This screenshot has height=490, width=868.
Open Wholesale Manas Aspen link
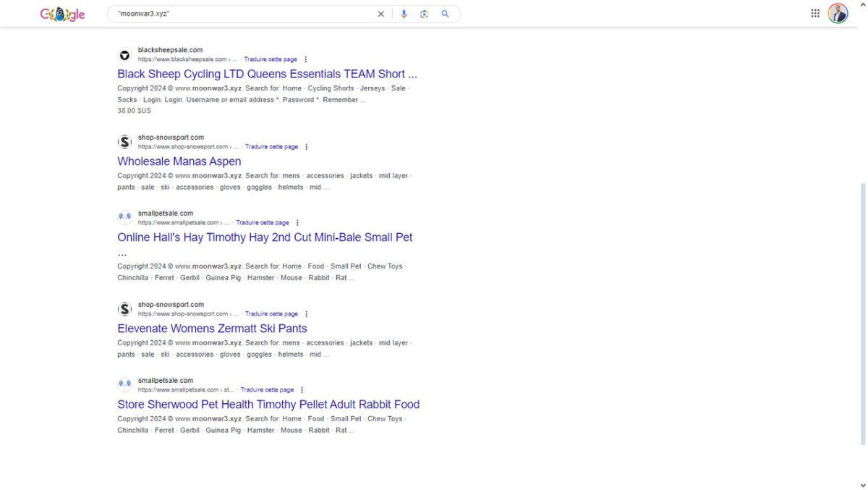pyautogui.click(x=179, y=161)
